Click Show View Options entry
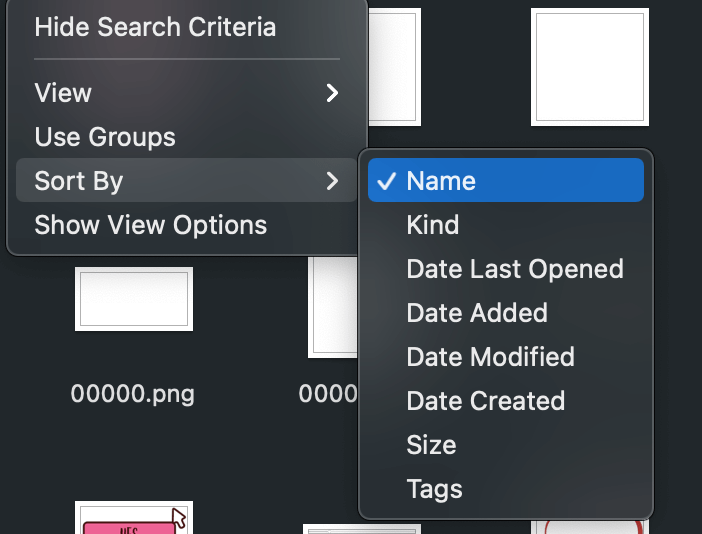The height and width of the screenshot is (534, 702). (x=150, y=225)
